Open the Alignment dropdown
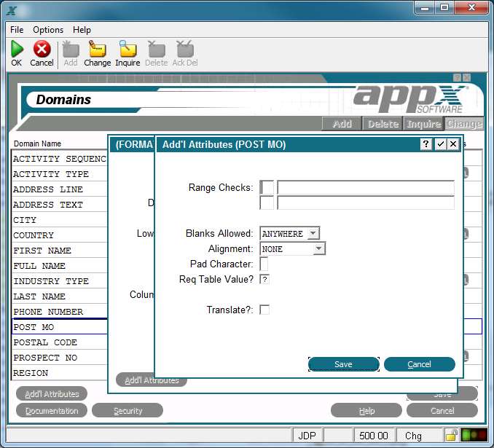 click(319, 248)
